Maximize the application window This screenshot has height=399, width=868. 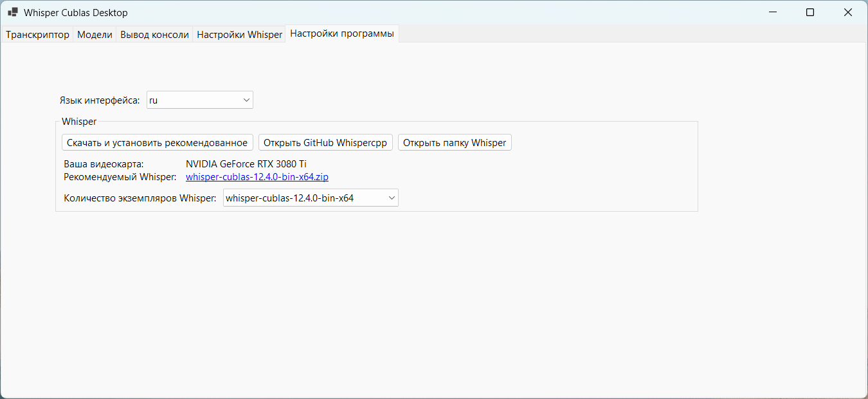point(809,12)
